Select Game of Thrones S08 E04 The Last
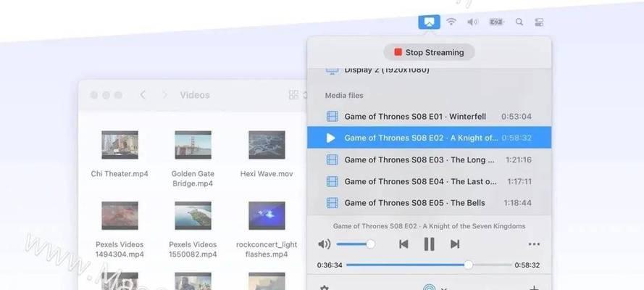This screenshot has height=290, width=644. pyautogui.click(x=429, y=181)
